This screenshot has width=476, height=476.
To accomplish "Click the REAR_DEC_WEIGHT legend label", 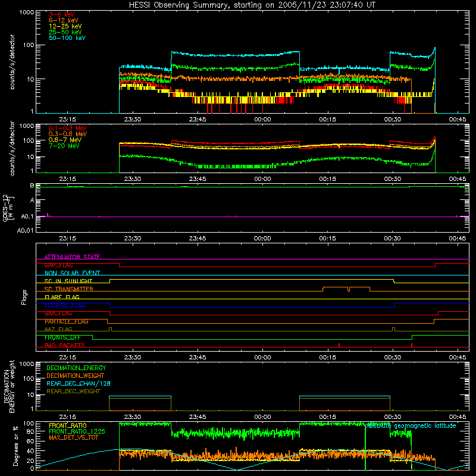I will coord(73,392).
